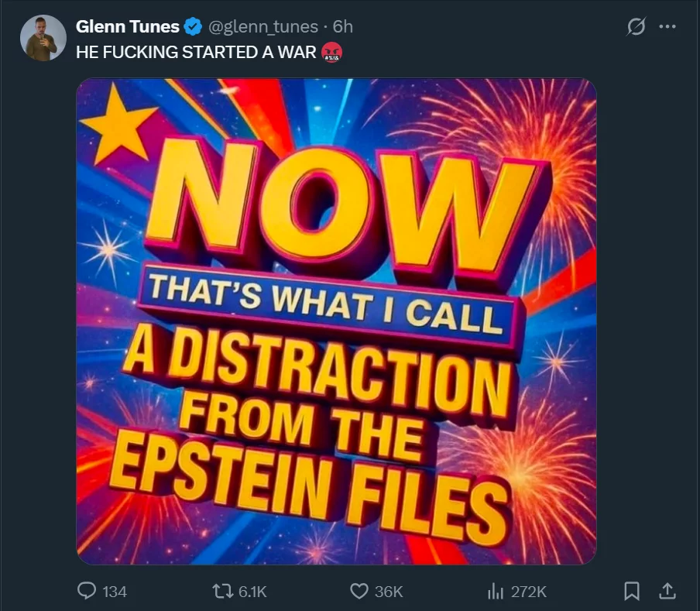The width and height of the screenshot is (700, 611).
Task: Bookmark this post
Action: [633, 591]
